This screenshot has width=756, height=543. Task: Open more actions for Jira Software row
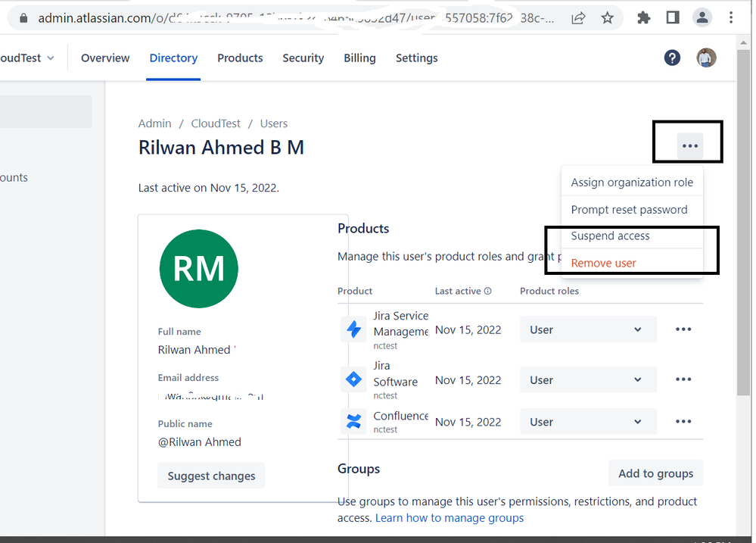coord(683,379)
